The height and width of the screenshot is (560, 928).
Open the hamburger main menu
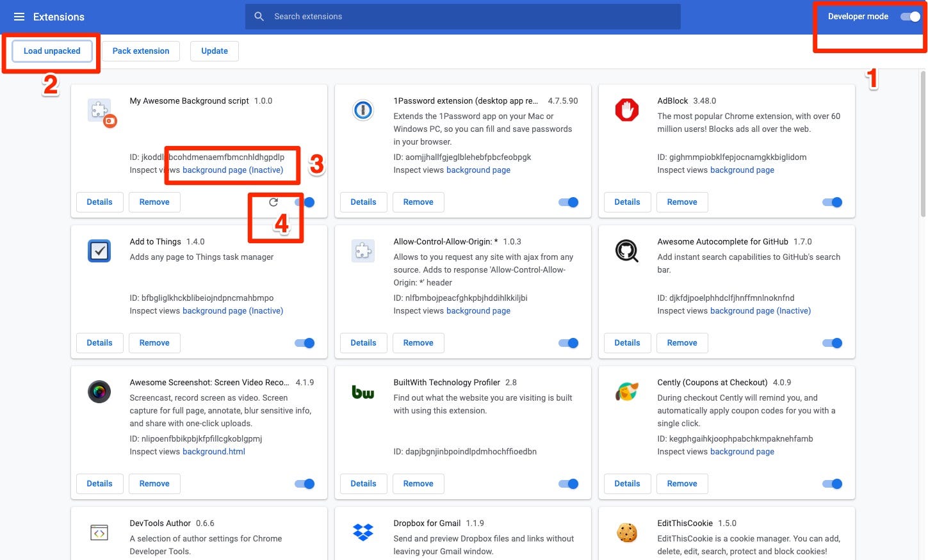pos(19,17)
